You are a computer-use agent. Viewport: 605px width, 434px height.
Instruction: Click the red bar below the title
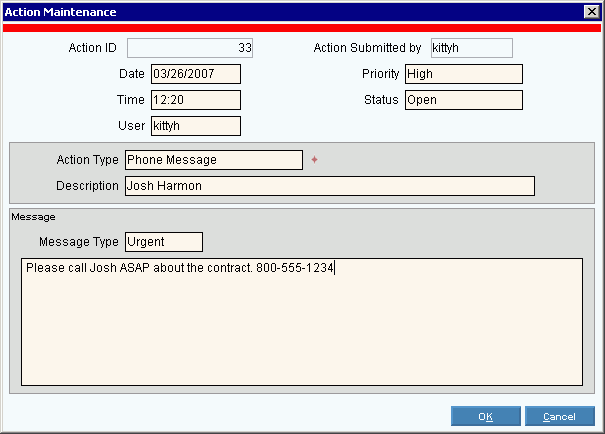click(302, 29)
